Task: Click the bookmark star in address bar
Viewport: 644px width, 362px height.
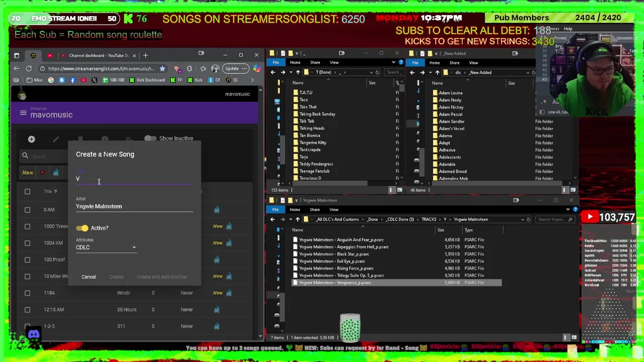Action: (x=162, y=68)
